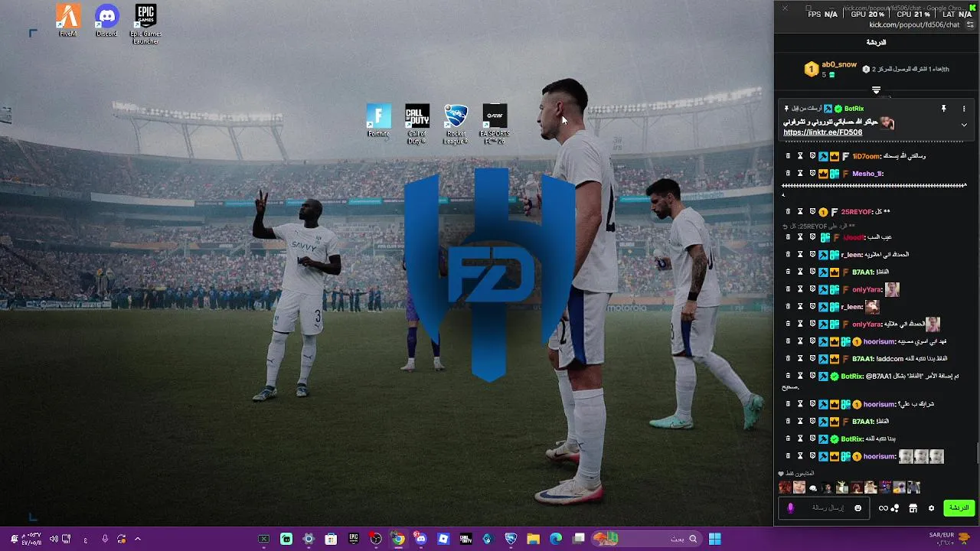This screenshot has height=551, width=980.
Task: Click BotRix name in the command-added reply
Action: tap(852, 377)
